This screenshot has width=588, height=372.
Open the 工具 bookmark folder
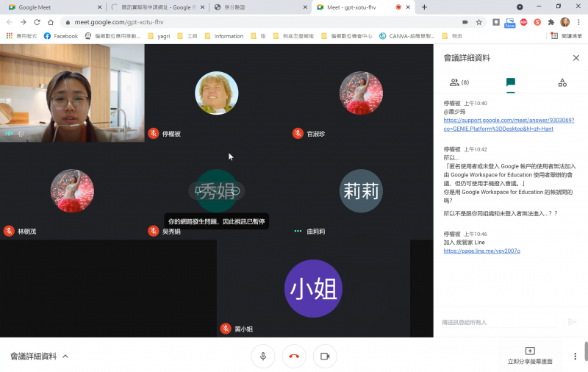coord(187,36)
